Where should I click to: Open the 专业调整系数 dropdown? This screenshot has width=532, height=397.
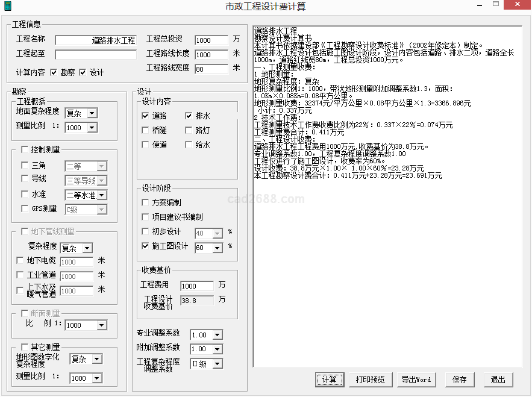[217, 335]
